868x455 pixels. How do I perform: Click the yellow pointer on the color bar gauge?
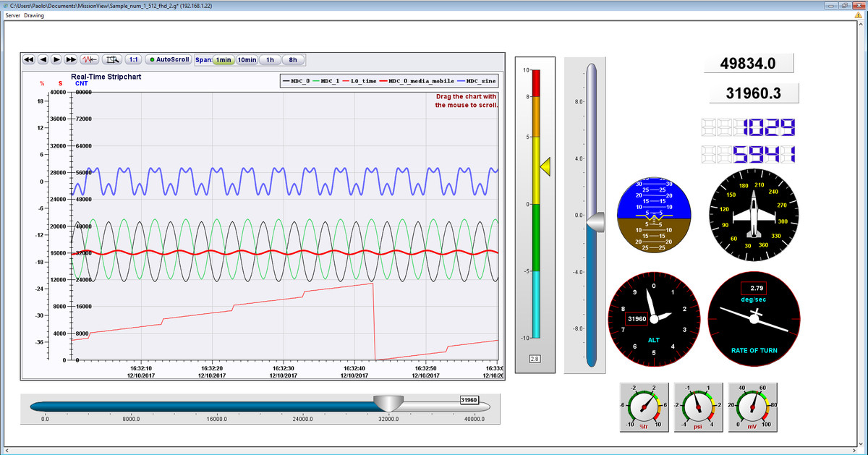(546, 166)
